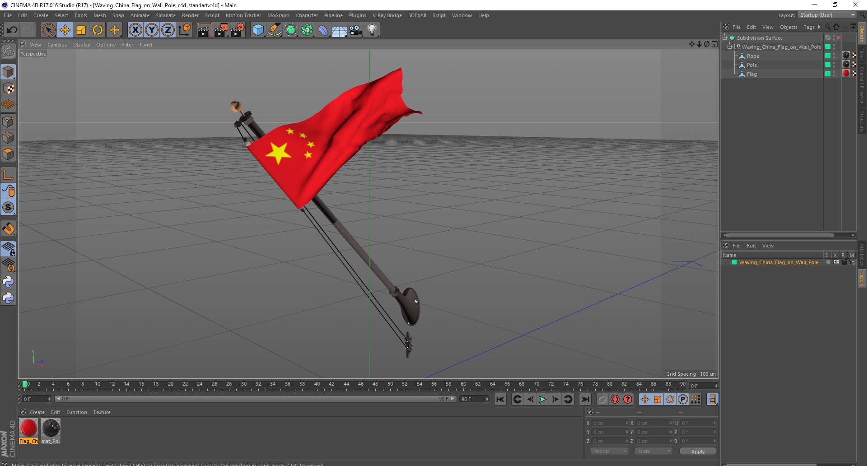Viewport: 868px width, 466px height.
Task: Open material manager Texture menu
Action: click(x=102, y=412)
